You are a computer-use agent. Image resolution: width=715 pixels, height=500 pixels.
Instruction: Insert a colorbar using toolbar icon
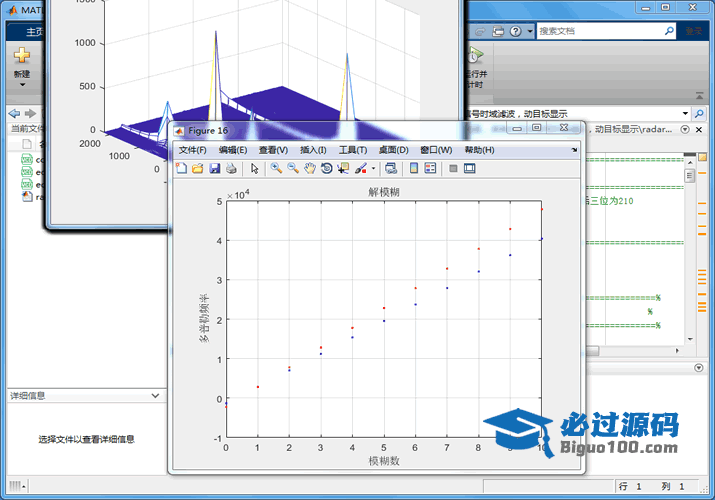(414, 168)
